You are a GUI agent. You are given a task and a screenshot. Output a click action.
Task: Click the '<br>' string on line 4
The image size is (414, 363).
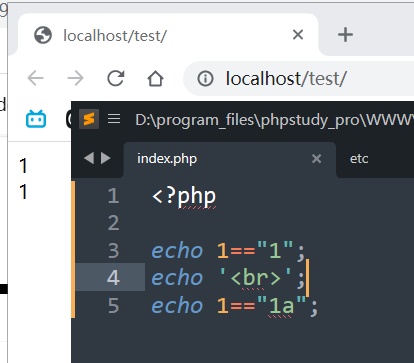(255, 277)
